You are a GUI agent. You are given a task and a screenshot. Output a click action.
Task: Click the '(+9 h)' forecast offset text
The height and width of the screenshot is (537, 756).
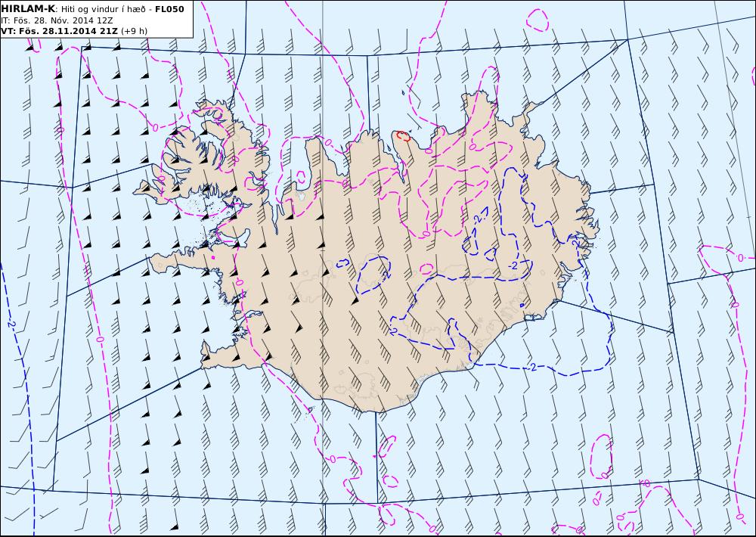134,31
